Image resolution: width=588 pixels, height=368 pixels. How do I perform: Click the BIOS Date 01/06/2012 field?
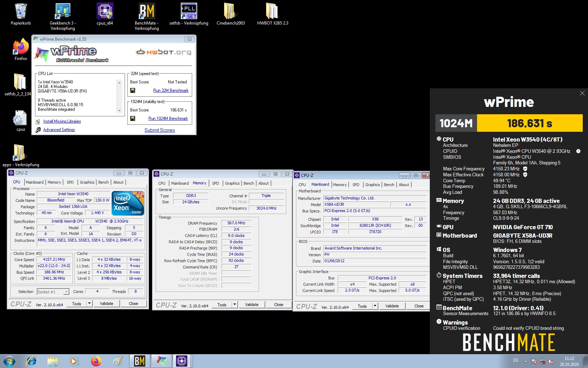[x=375, y=261]
